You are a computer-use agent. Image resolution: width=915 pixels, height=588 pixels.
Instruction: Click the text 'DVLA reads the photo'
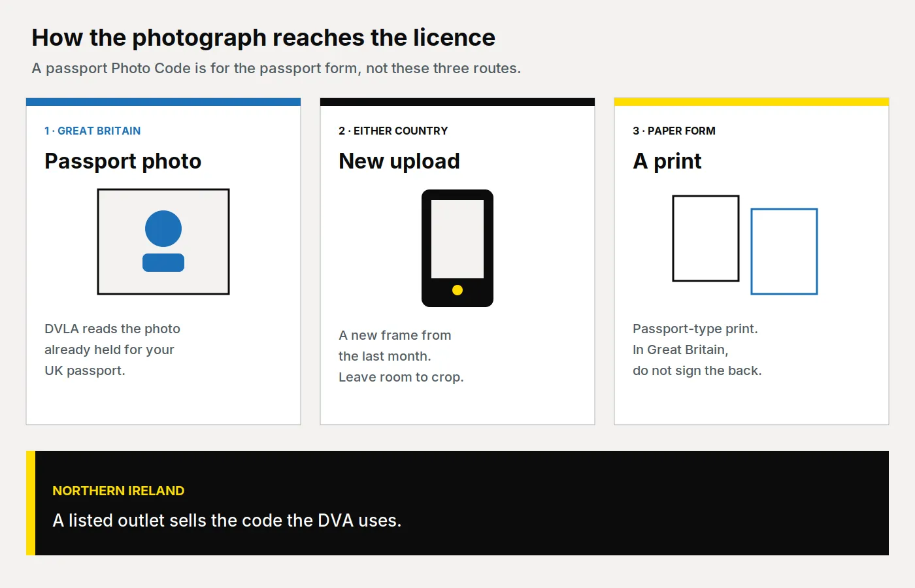pyautogui.click(x=112, y=329)
